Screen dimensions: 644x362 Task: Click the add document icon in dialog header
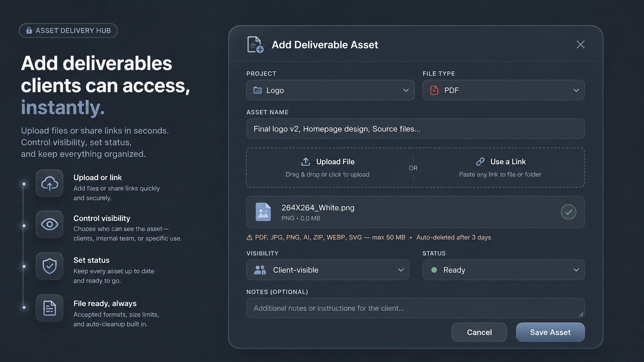pyautogui.click(x=255, y=45)
